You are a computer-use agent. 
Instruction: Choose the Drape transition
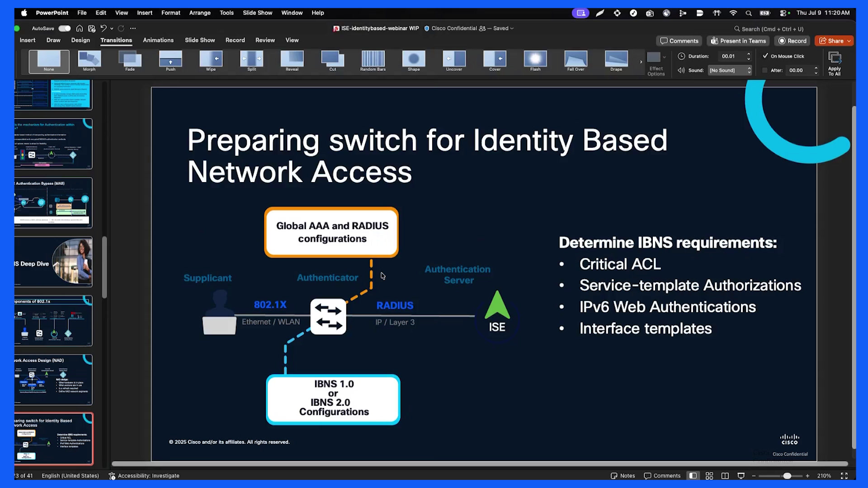tap(616, 61)
